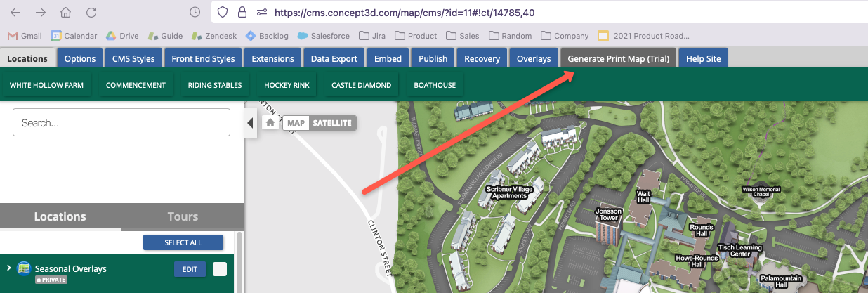Open the Gmail bookmark
Screen dimensions: 868x293
(25, 36)
